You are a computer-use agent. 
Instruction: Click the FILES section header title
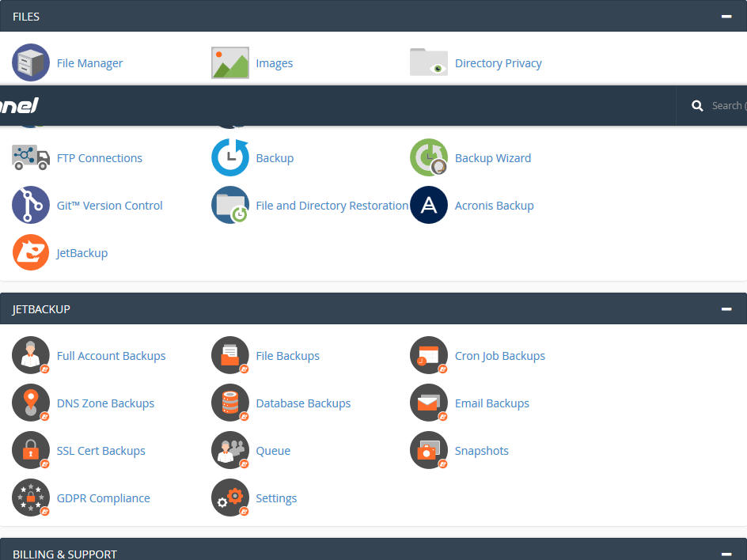coord(26,17)
